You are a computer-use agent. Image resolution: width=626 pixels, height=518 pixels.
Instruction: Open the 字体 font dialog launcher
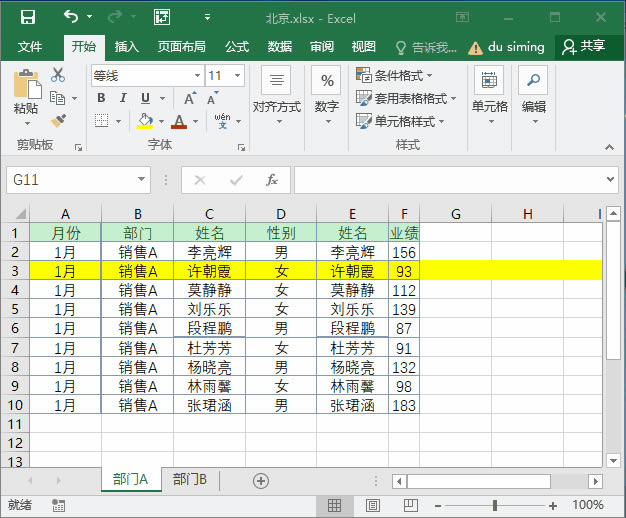pos(241,147)
